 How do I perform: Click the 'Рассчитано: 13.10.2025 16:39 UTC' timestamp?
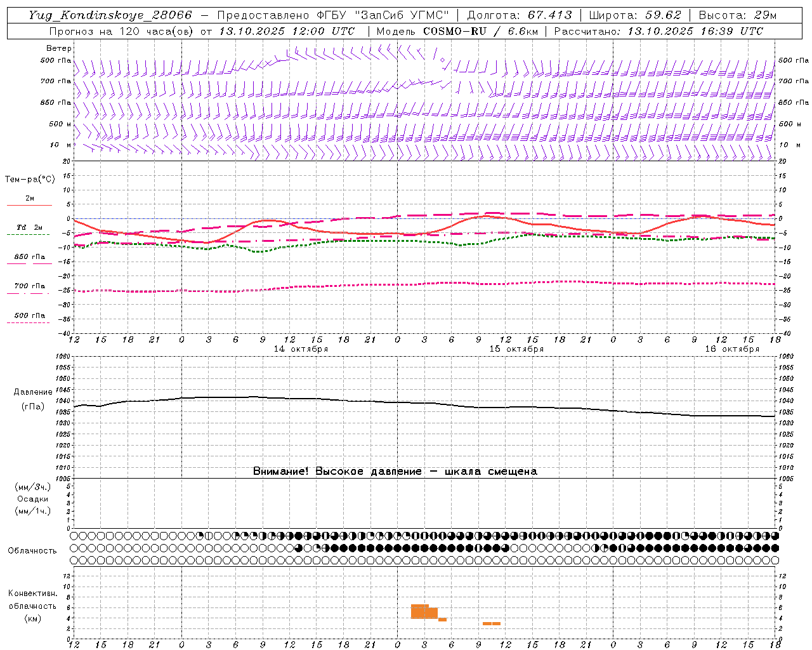658,31
